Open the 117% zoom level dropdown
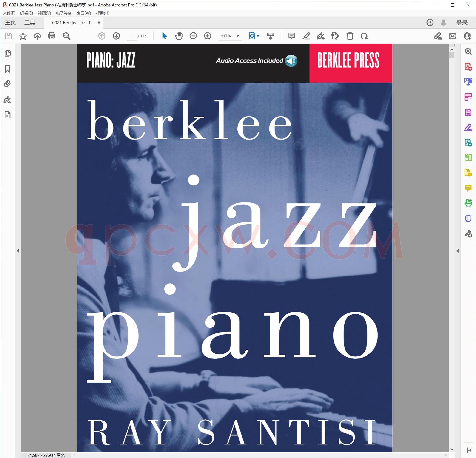The width and height of the screenshot is (476, 458). tap(238, 36)
